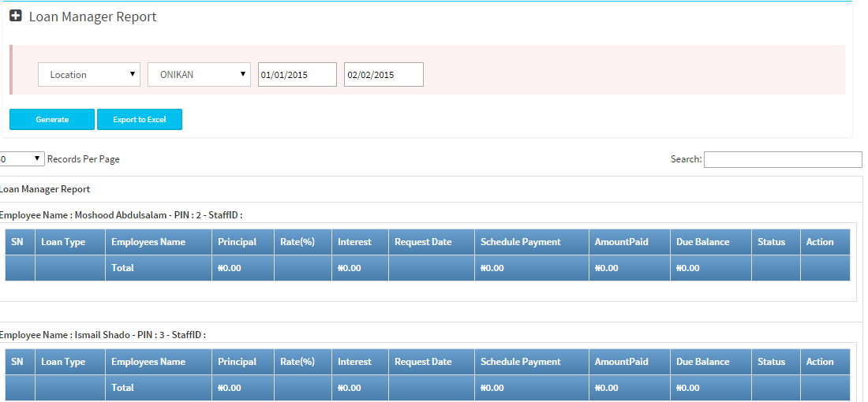
Task: Click Request Date header in first table
Action: click(x=423, y=242)
